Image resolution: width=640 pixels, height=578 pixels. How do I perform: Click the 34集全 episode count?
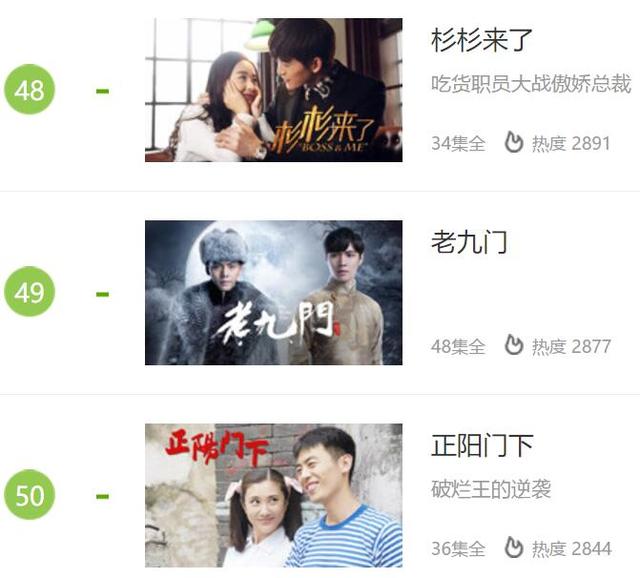tap(458, 143)
